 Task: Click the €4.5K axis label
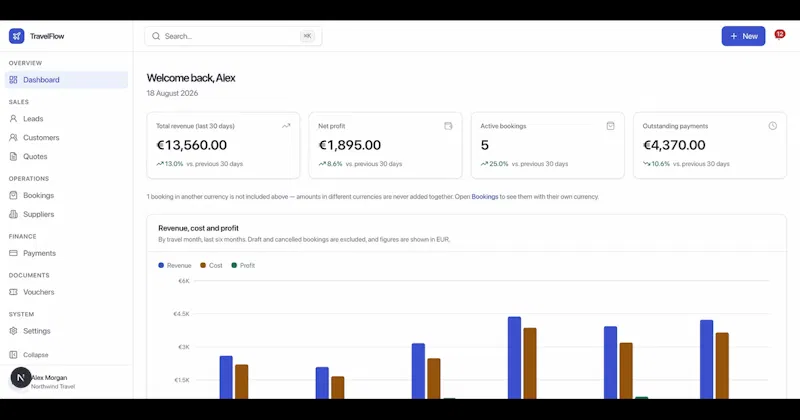[181, 314]
